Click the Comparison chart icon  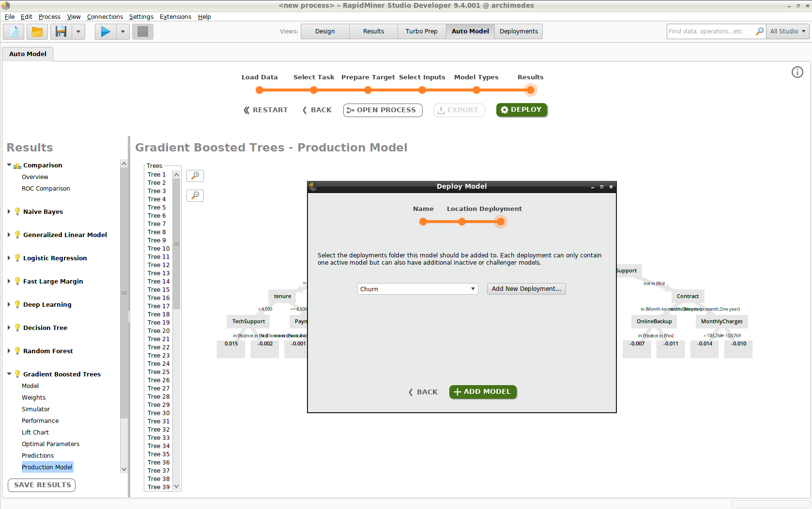pos(17,166)
